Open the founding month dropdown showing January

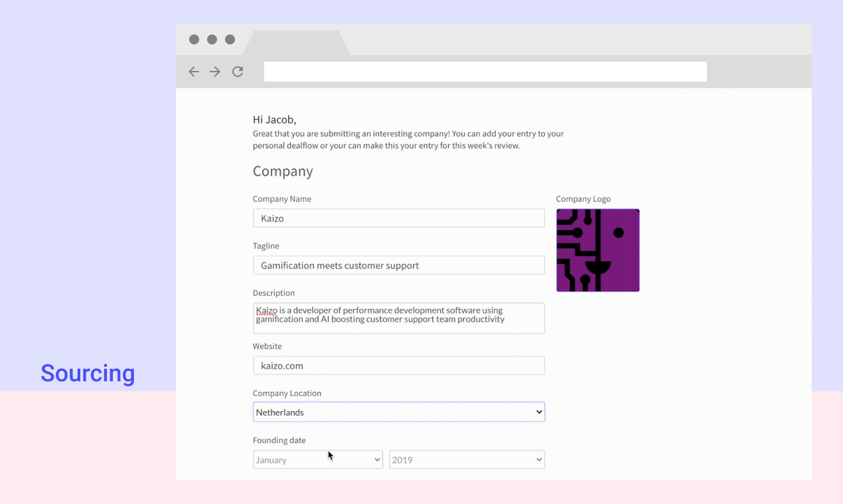click(x=318, y=460)
